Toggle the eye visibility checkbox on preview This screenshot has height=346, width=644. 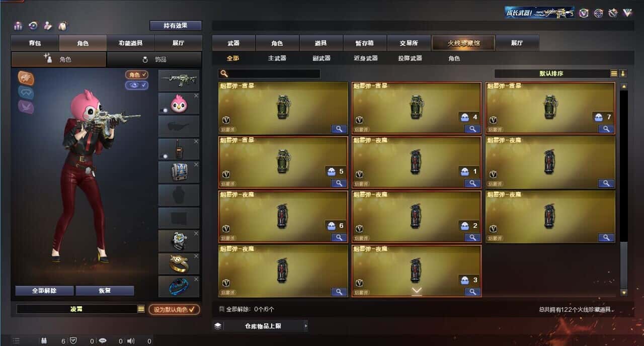click(x=137, y=85)
